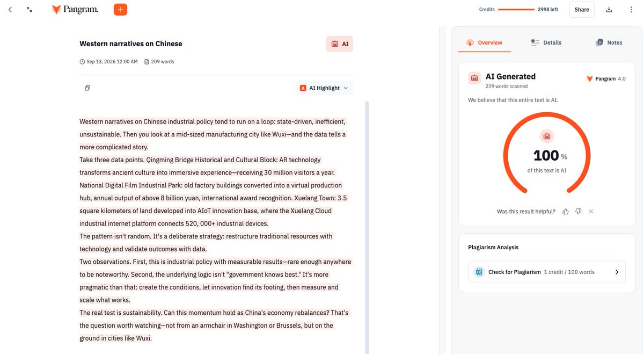Give thumbs up feedback on result
Image resolution: width=644 pixels, height=354 pixels.
pyautogui.click(x=566, y=212)
